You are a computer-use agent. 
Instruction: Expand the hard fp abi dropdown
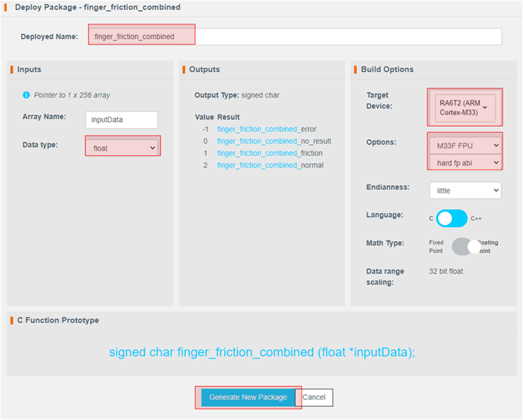(466, 162)
